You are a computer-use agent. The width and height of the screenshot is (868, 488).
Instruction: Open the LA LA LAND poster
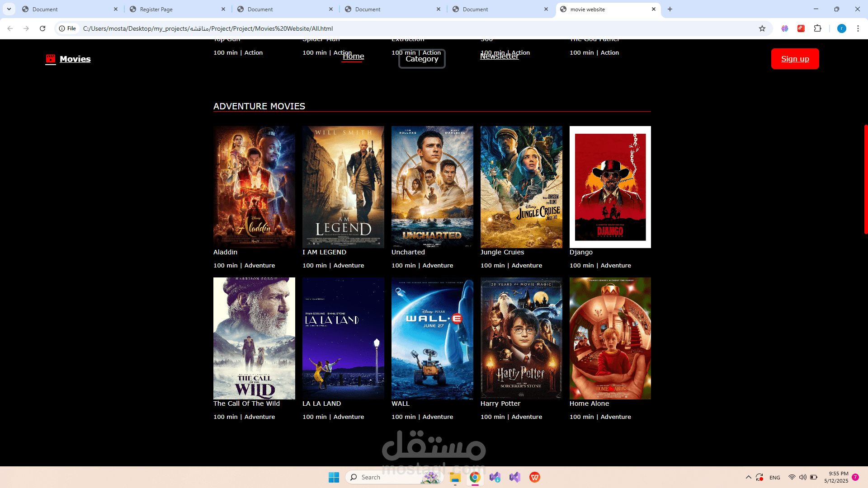(343, 338)
